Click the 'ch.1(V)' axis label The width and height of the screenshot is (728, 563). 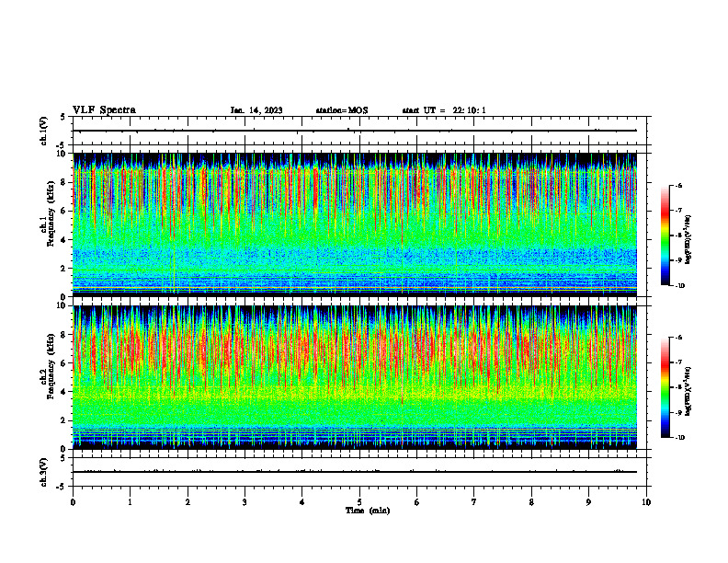click(x=43, y=131)
